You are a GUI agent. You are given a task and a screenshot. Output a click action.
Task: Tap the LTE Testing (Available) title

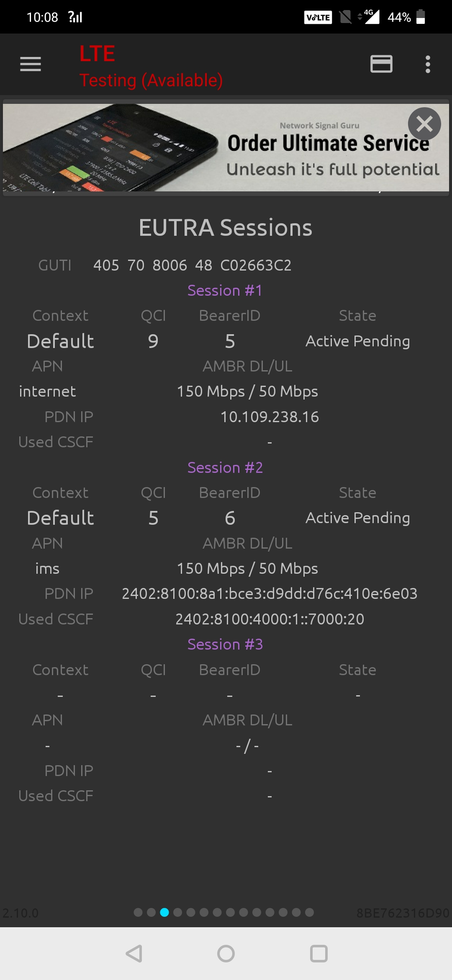coord(151,66)
